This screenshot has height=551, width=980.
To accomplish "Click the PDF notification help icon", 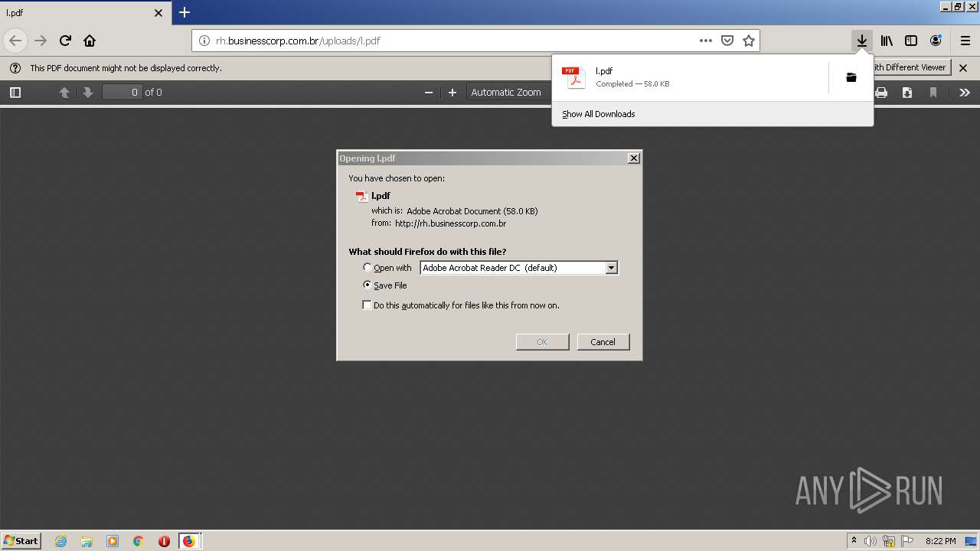I will click(15, 68).
